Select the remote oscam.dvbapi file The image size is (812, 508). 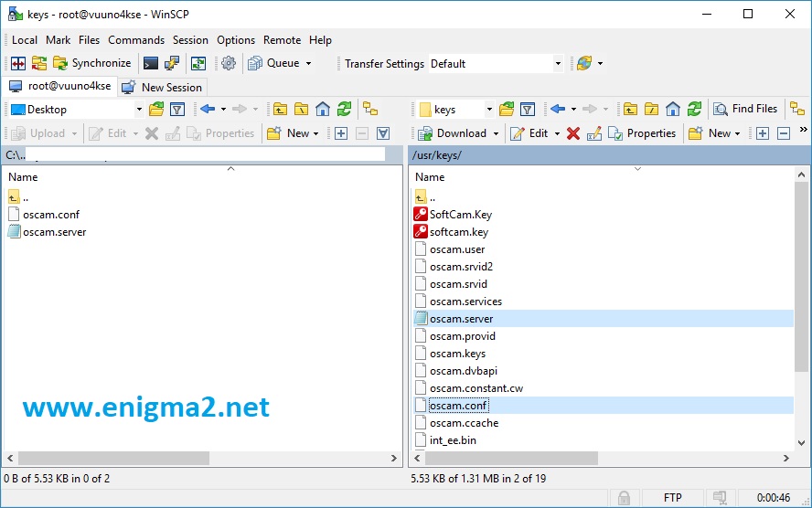464,371
